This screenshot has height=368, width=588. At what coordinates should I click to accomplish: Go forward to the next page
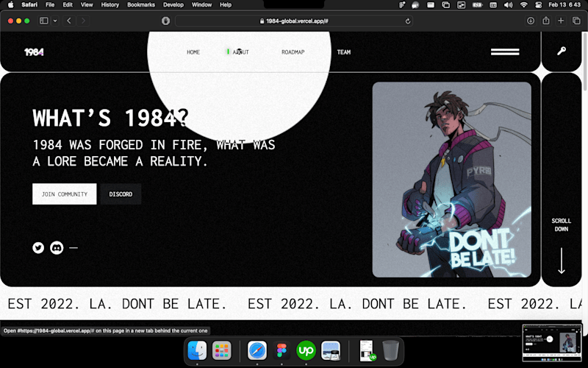point(83,21)
